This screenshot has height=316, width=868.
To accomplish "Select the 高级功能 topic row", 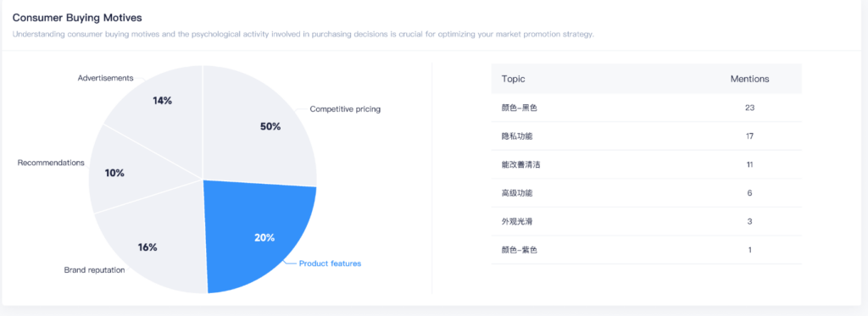I will pos(646,193).
